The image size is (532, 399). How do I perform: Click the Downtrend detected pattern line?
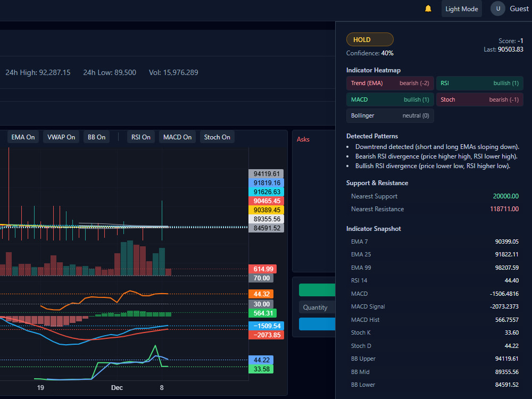click(x=437, y=147)
